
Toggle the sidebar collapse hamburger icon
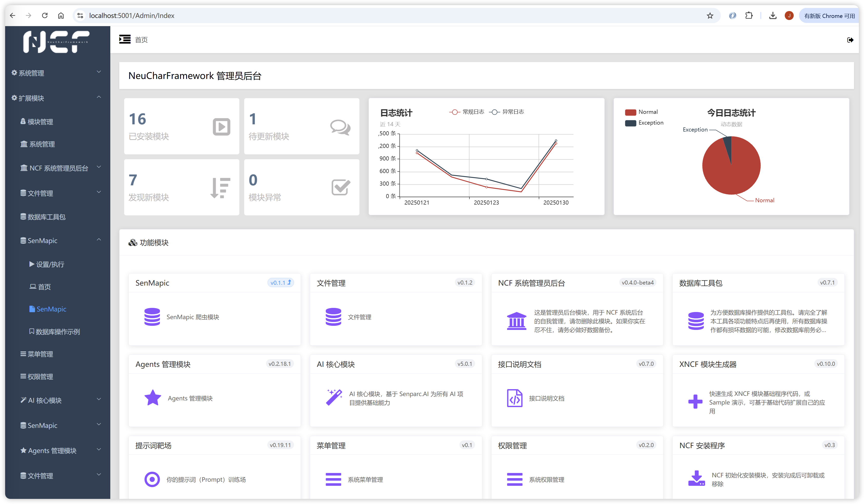point(125,39)
